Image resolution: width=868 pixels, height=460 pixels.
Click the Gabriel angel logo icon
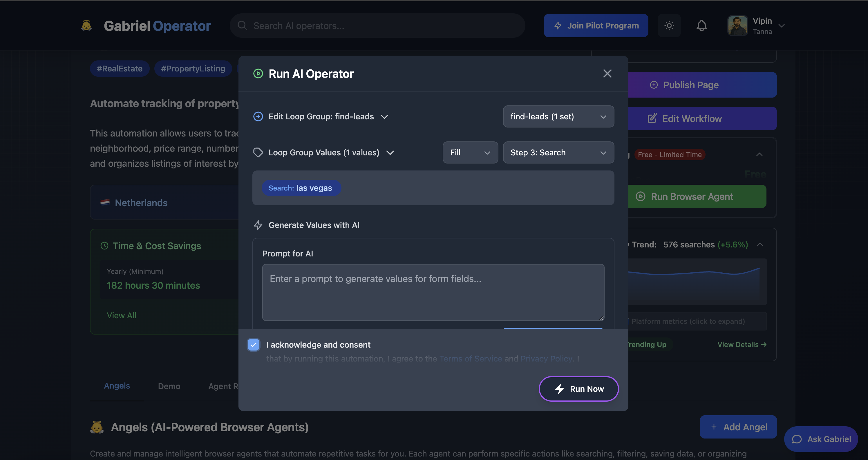(x=87, y=26)
